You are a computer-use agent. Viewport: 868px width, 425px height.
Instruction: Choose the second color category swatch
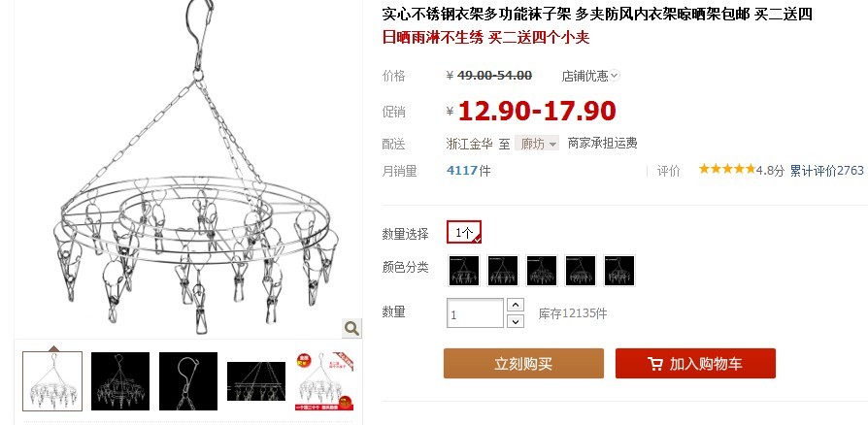(x=503, y=271)
